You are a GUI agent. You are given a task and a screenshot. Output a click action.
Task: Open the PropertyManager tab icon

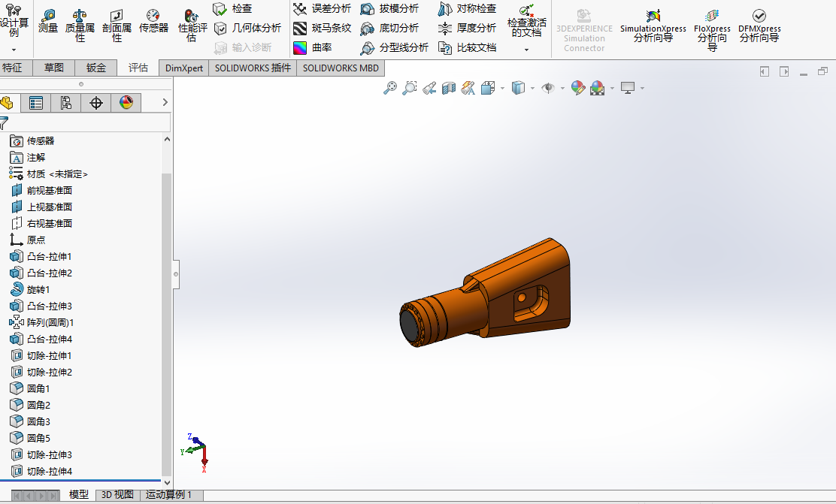pos(36,103)
